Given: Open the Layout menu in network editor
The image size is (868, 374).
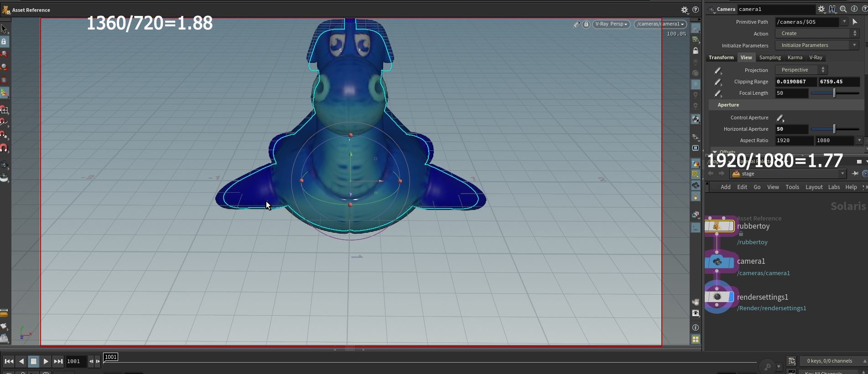Looking at the screenshot, I should point(814,187).
